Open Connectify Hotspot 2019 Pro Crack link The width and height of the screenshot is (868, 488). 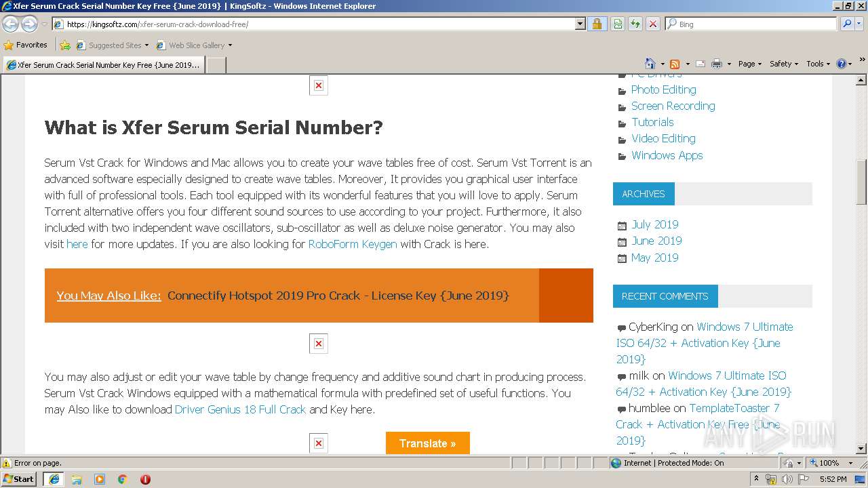point(338,296)
